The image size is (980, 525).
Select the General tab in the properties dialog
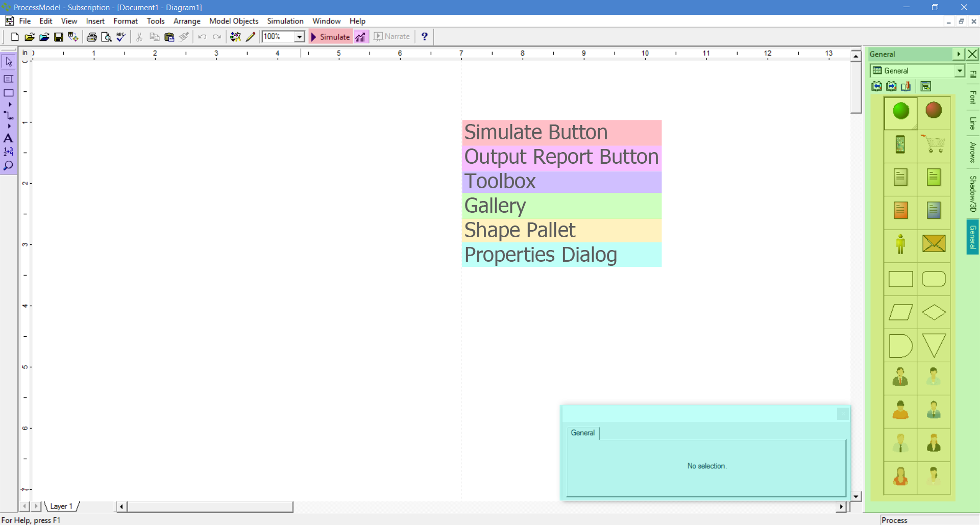[583, 433]
